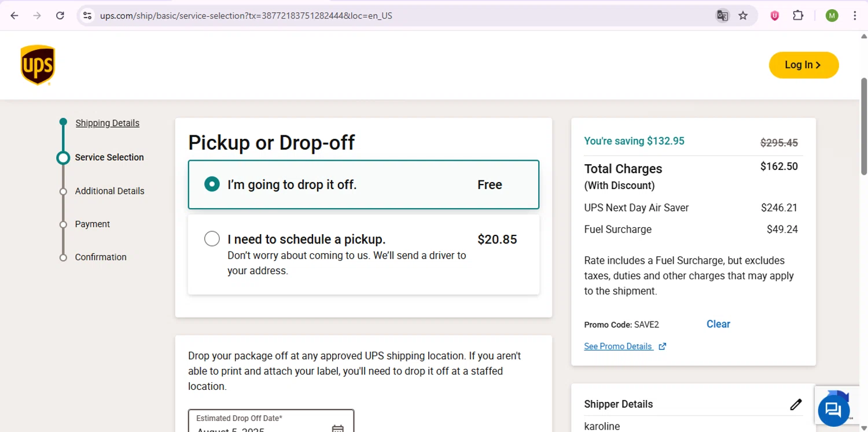Open calendar icon for drop off date

(338, 429)
